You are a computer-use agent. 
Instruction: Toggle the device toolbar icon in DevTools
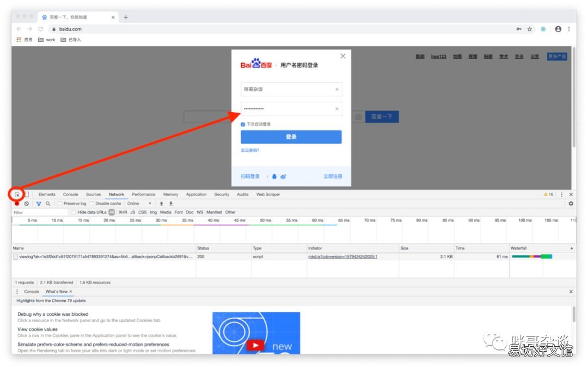pyautogui.click(x=26, y=194)
